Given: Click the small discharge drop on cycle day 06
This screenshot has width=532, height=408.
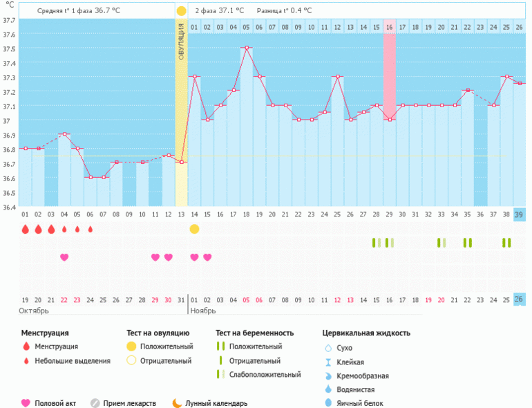Looking at the screenshot, I should (90, 229).
